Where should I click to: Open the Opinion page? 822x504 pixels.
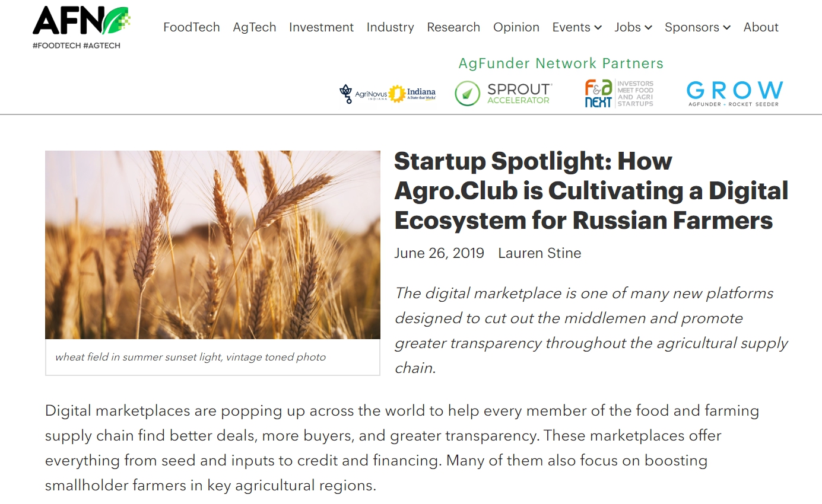[516, 27]
